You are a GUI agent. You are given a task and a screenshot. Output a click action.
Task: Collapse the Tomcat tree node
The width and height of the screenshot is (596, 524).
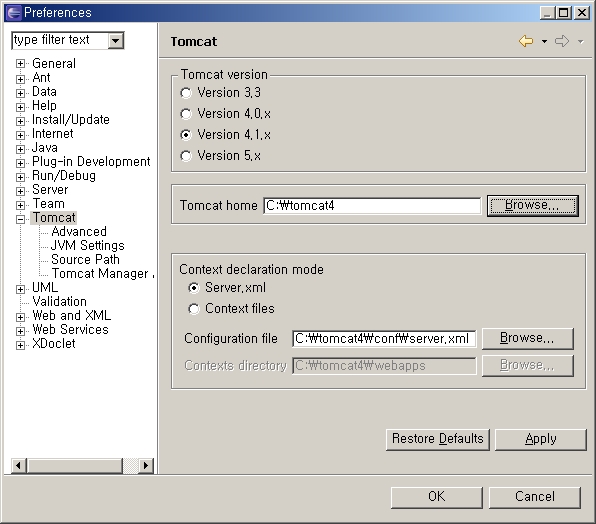coord(21,219)
